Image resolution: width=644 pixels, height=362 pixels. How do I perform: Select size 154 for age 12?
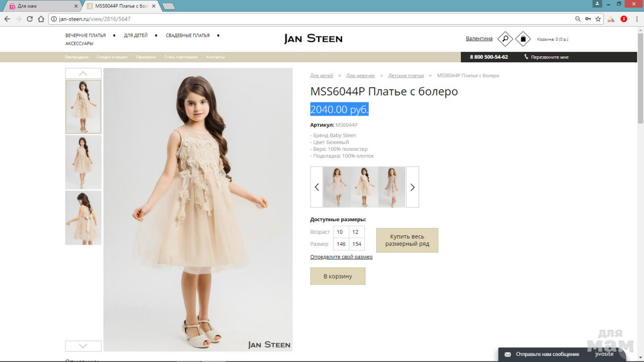point(357,244)
